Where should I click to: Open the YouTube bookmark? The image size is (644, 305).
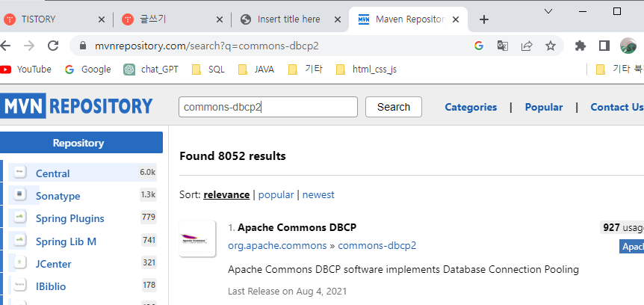click(26, 70)
